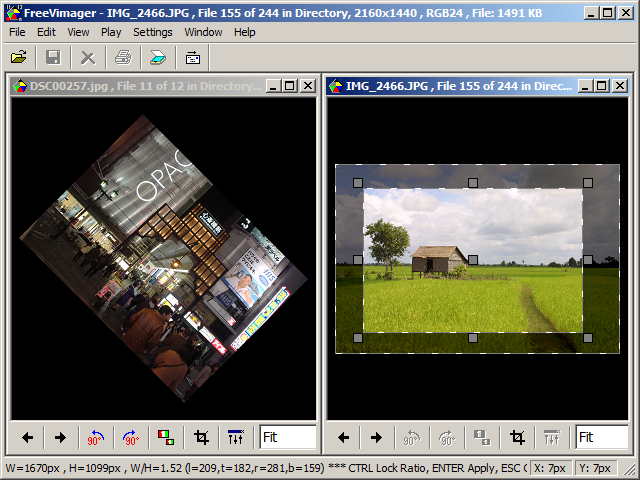Open the Play menu
This screenshot has width=640, height=480.
coord(111,32)
